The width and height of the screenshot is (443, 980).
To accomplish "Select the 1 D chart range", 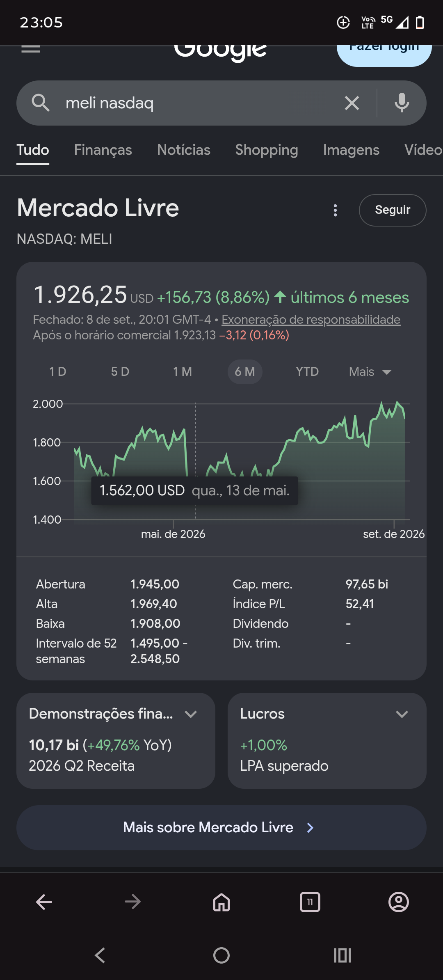I will pyautogui.click(x=58, y=372).
